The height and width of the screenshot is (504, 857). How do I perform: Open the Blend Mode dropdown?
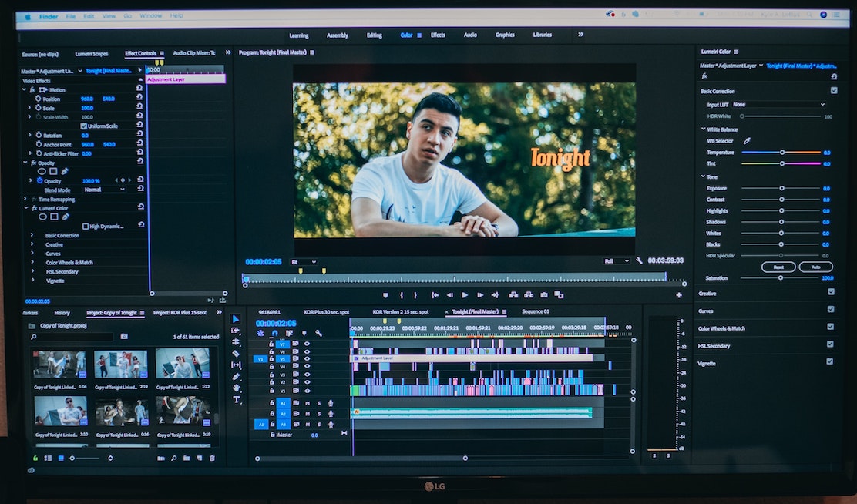(104, 190)
